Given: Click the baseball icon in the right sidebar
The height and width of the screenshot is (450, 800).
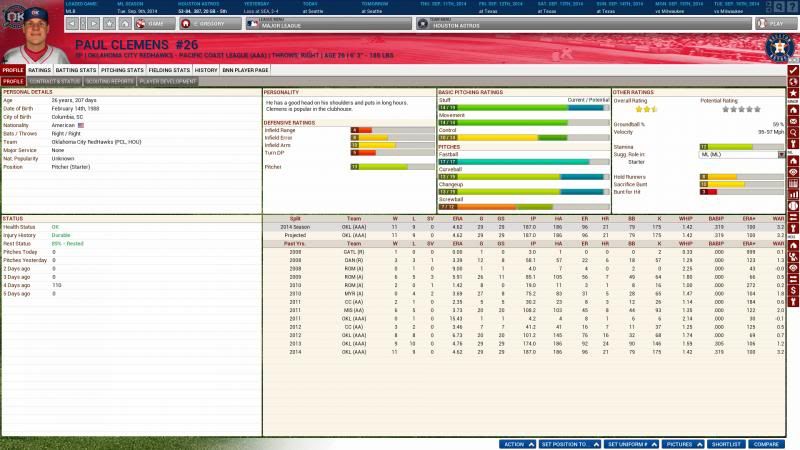Looking at the screenshot, I should coord(793,206).
